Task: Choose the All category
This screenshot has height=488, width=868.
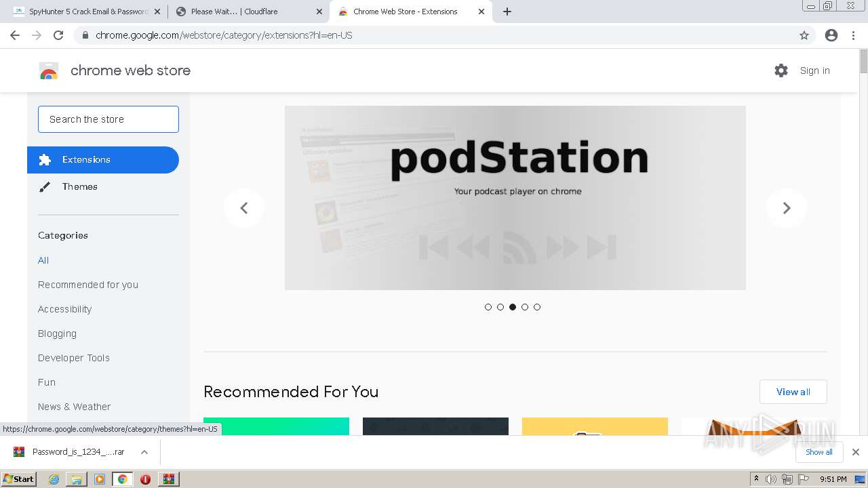Action: 43,260
